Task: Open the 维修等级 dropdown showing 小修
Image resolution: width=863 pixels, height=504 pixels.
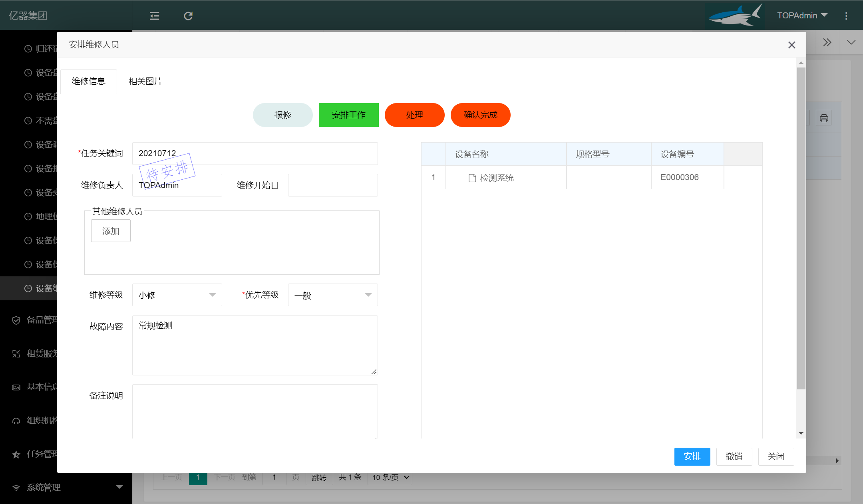Action: click(x=177, y=295)
